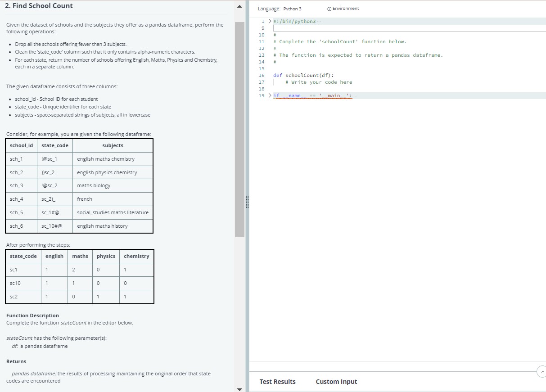Click the folded ellipsis after #!/bin/python3

319,22
